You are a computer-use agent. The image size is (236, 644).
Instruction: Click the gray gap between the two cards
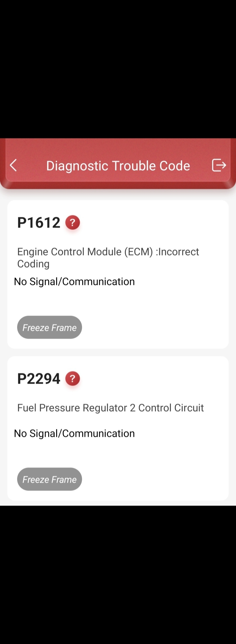click(x=118, y=353)
